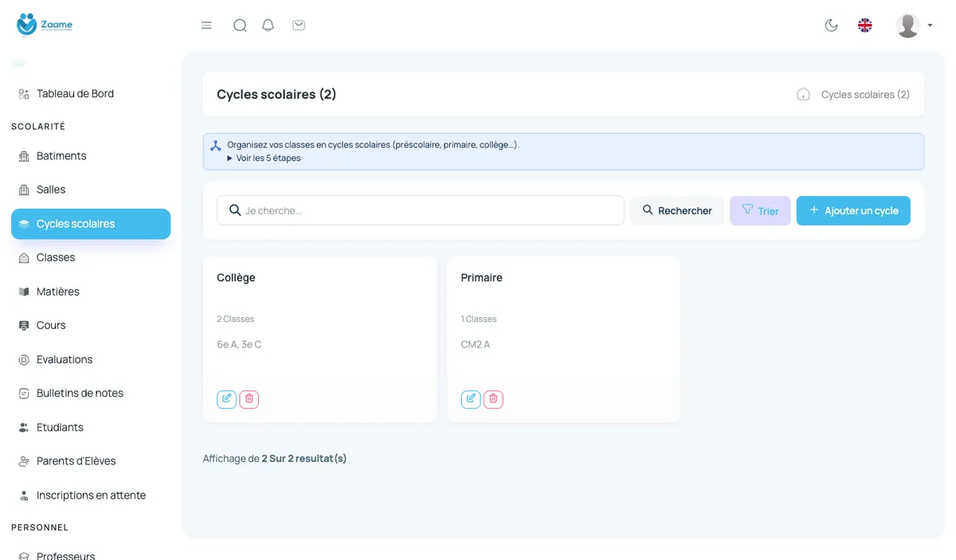
Task: Click the breadcrumb home icon
Action: (x=804, y=94)
